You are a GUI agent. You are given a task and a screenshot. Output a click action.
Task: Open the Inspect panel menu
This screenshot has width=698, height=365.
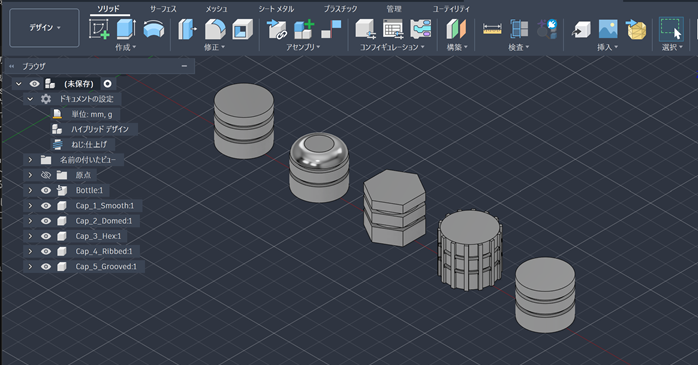click(x=519, y=47)
